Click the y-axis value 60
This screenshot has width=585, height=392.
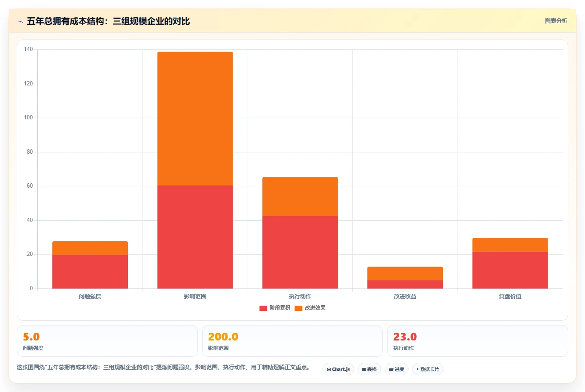click(30, 186)
